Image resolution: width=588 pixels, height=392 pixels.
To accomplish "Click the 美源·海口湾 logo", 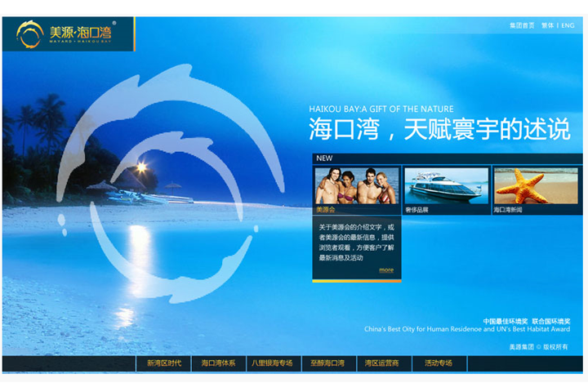I will (x=67, y=34).
